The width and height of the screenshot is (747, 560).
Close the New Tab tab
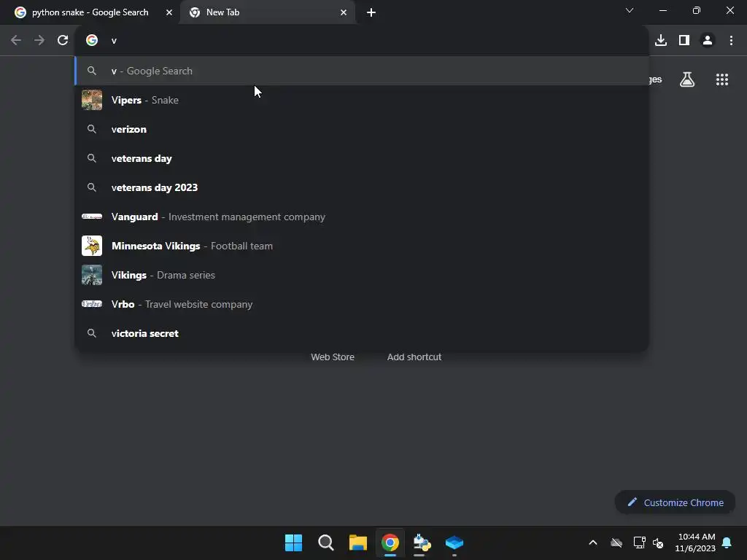pos(344,12)
